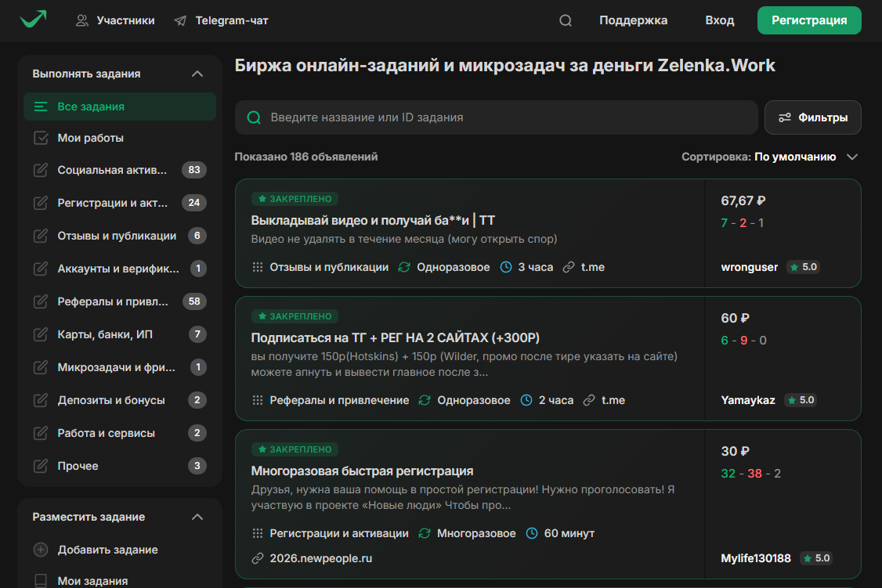The height and width of the screenshot is (588, 882).
Task: Open Участники page from header
Action: pos(114,21)
